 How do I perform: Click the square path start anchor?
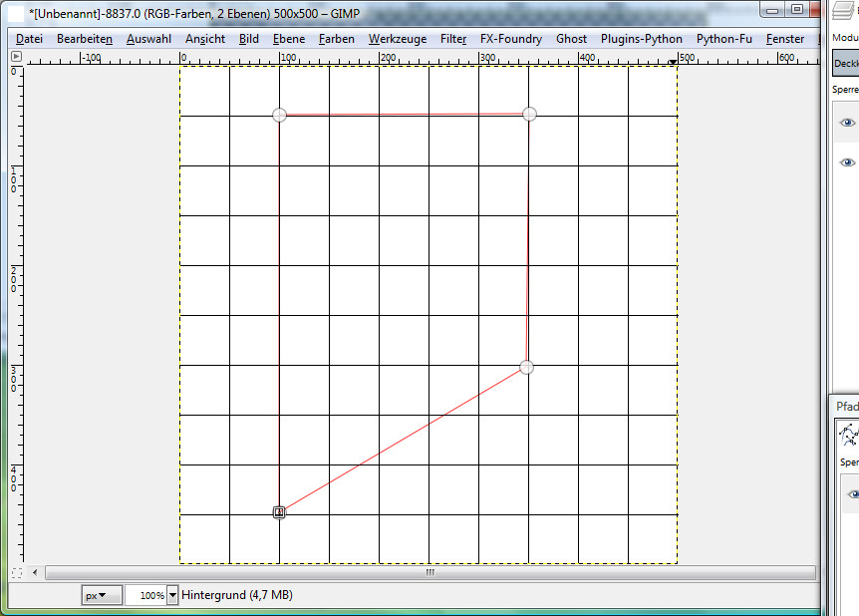[x=279, y=511]
